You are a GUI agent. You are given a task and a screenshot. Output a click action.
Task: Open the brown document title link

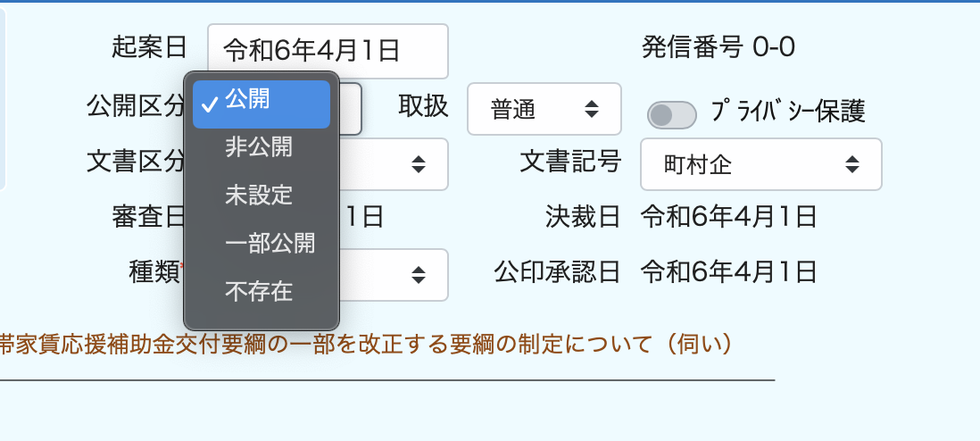(x=366, y=345)
